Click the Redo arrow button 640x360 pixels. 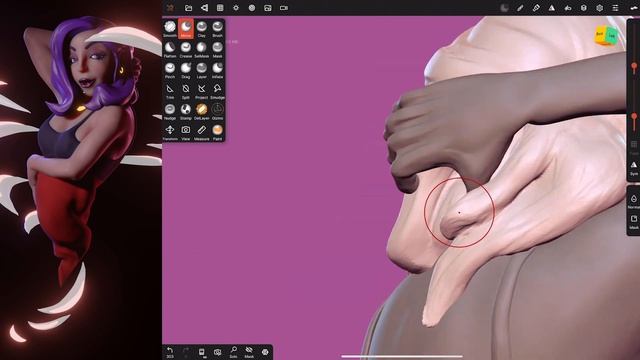coord(186,351)
